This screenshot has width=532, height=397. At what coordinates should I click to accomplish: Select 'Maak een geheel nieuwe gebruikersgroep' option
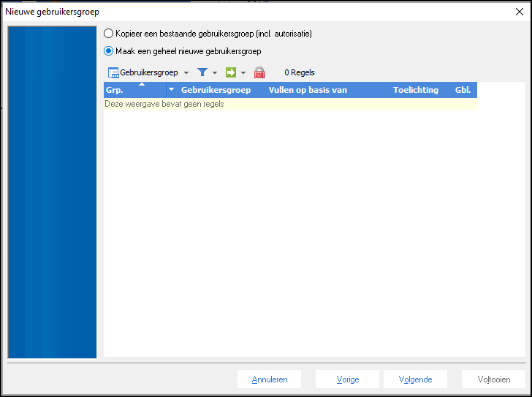coord(109,51)
